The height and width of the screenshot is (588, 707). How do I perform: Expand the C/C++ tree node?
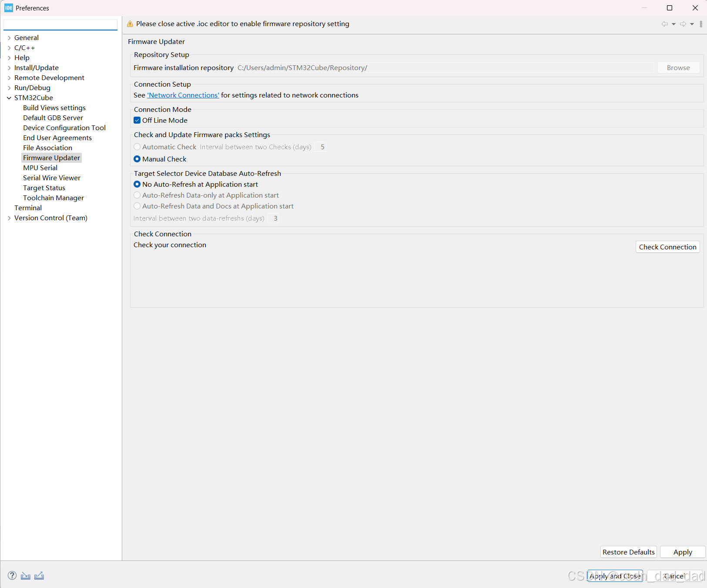tap(9, 48)
